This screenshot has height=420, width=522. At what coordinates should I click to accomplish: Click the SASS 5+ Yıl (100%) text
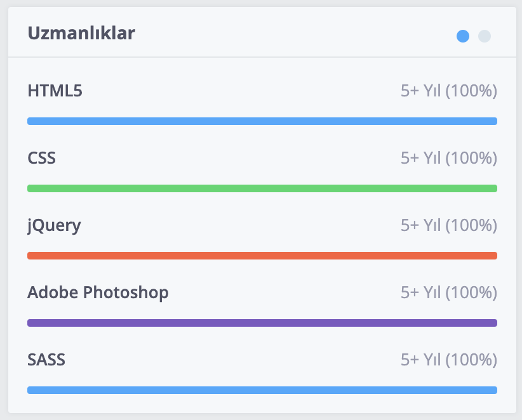click(449, 360)
